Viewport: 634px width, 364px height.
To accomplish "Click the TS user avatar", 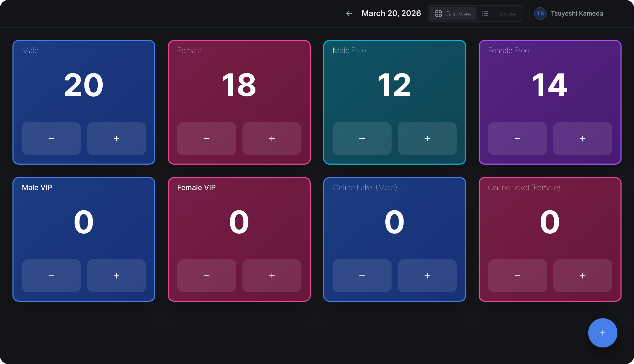I will tap(540, 14).
